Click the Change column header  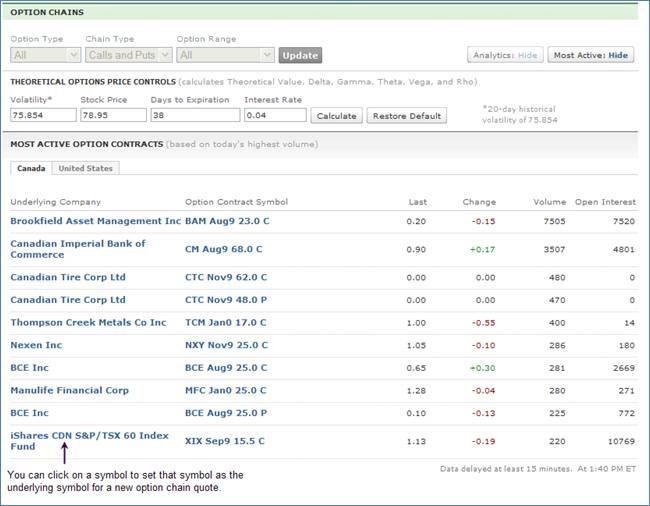pyautogui.click(x=479, y=202)
